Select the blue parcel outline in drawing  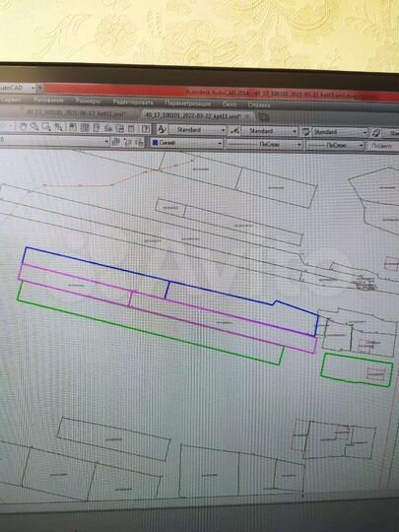tap(96, 264)
